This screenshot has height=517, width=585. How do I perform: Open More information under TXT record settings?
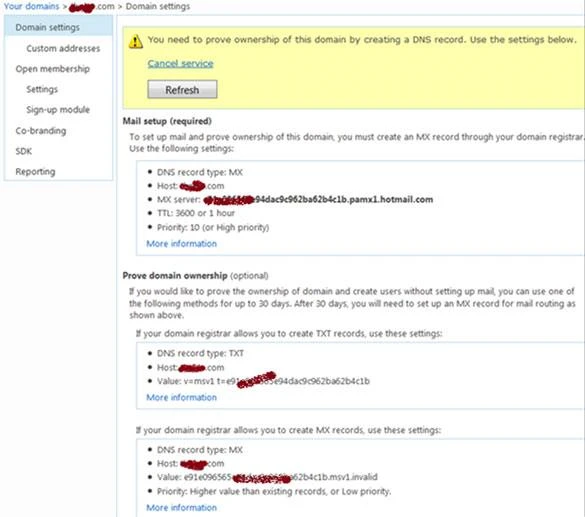(181, 397)
